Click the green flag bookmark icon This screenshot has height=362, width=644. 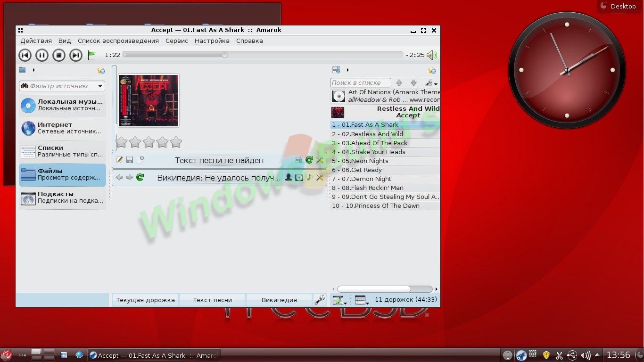click(x=92, y=55)
